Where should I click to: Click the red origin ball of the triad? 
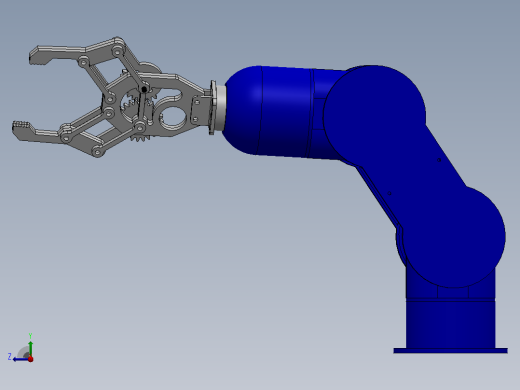[31, 359]
